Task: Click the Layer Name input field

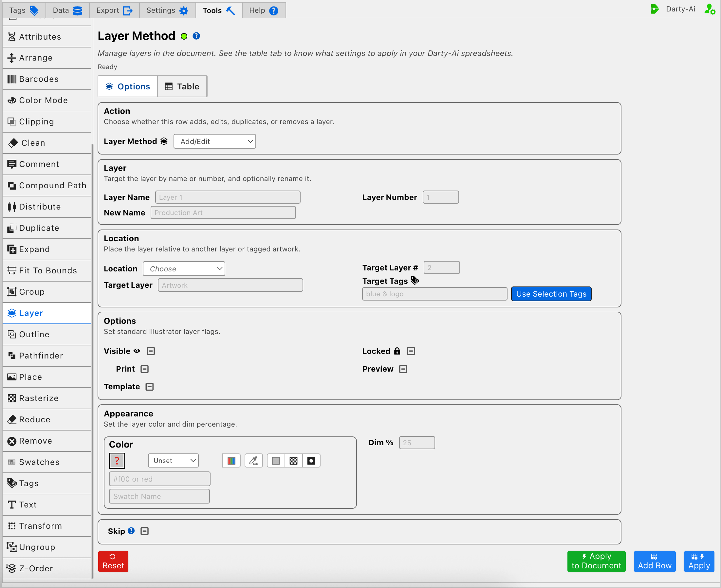Action: [x=228, y=197]
